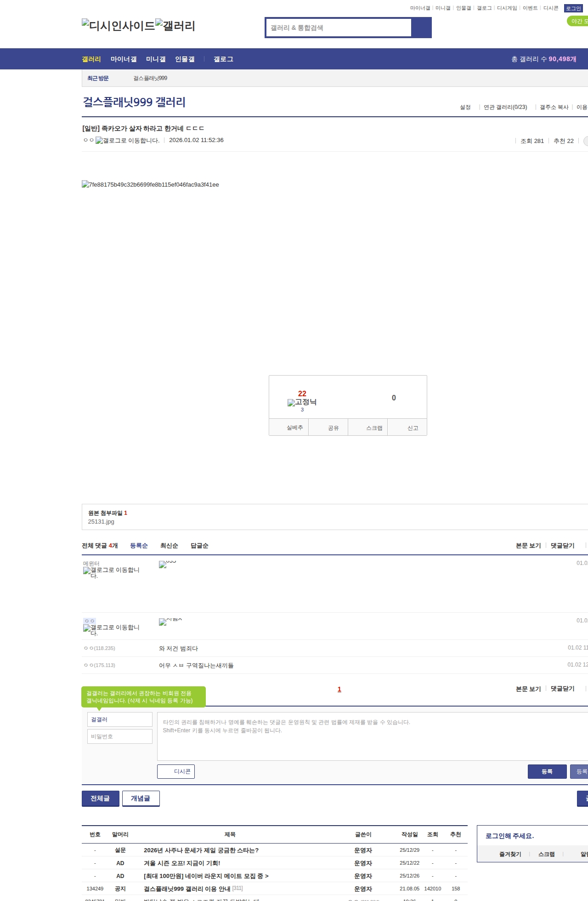Switch to the 개념글 tab
The image size is (588, 901).
[141, 798]
